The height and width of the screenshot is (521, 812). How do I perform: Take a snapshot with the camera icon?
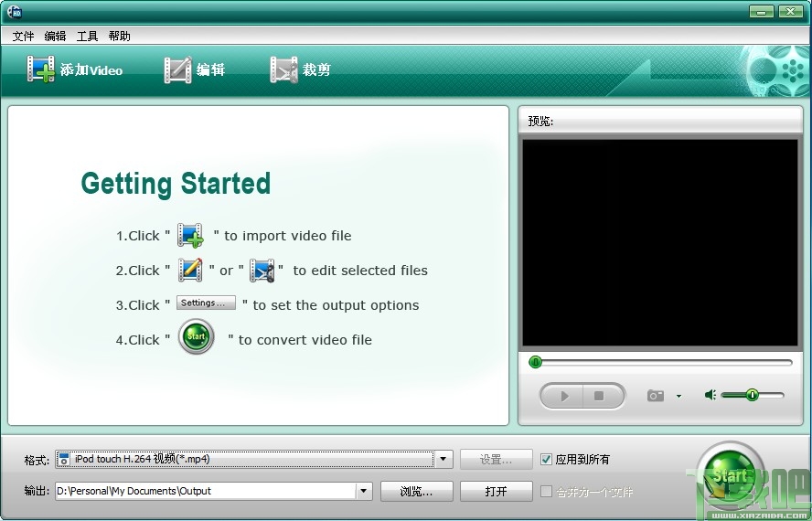click(x=655, y=396)
